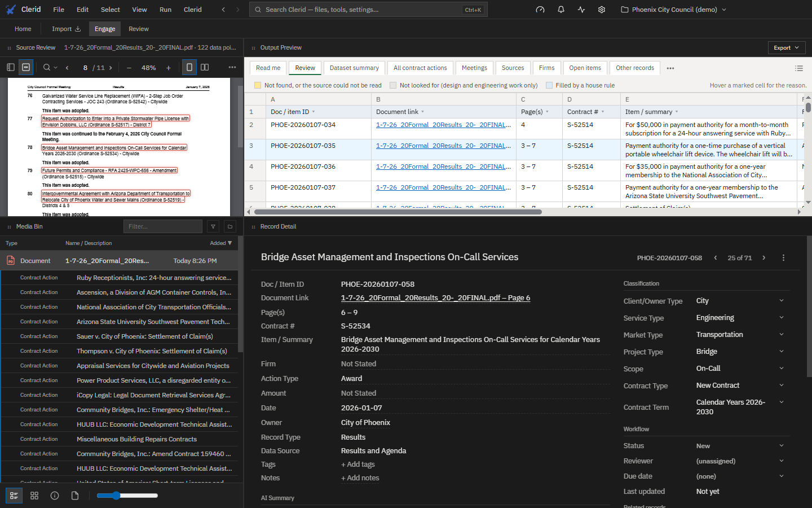The height and width of the screenshot is (508, 812).
Task: Switch to the Engage tab
Action: point(105,29)
